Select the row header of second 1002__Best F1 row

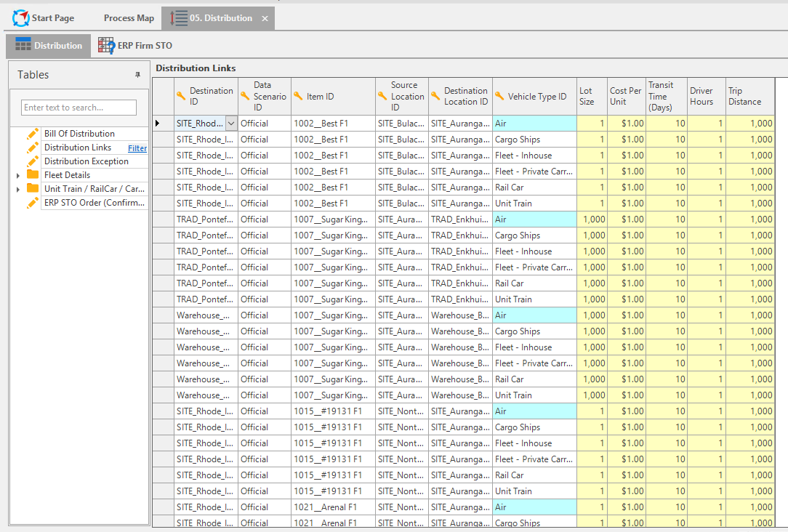pos(164,139)
